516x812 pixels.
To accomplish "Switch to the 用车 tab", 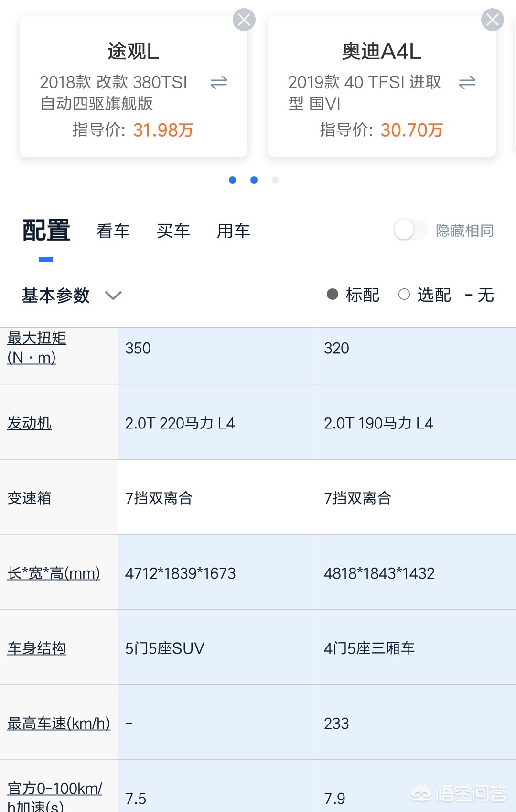I will coord(234,231).
